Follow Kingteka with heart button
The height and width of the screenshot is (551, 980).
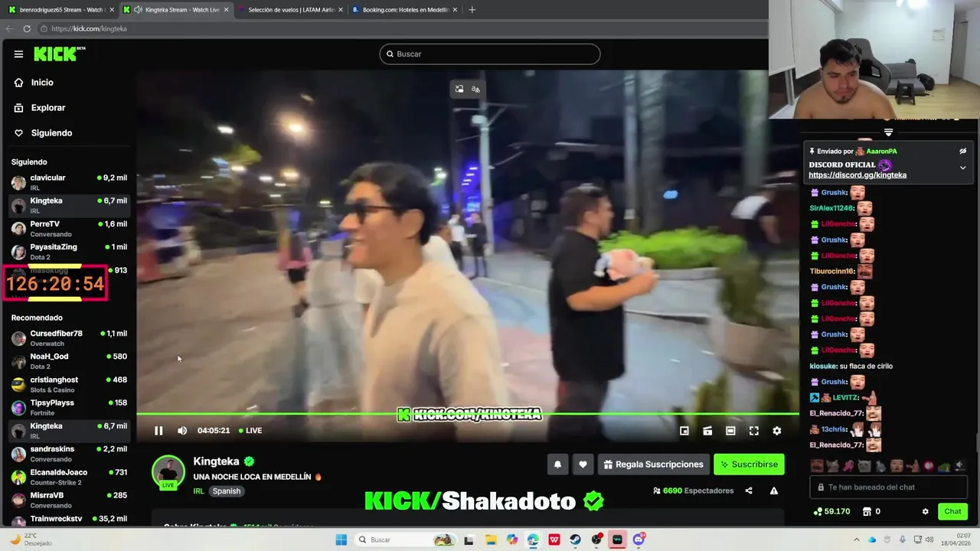point(583,465)
